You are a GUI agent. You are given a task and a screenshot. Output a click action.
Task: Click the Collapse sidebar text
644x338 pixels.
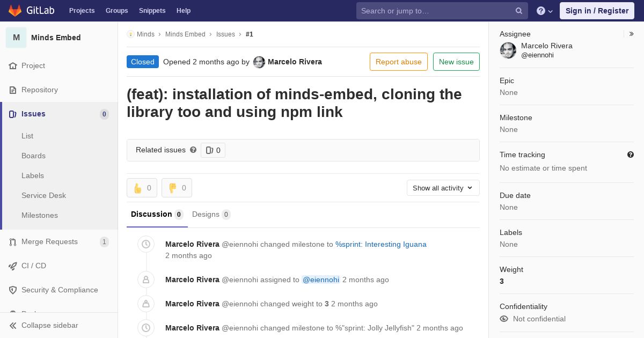coord(50,325)
